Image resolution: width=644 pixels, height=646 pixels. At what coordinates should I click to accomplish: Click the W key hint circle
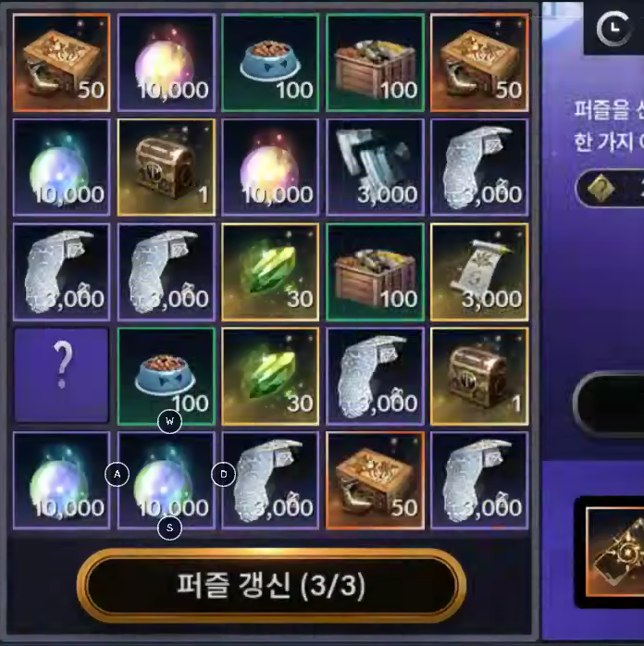[169, 421]
